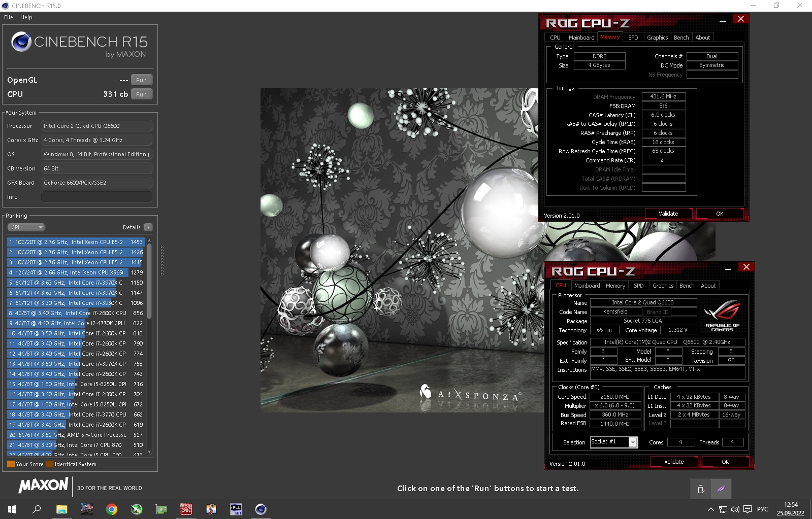The width and height of the screenshot is (812, 519).
Task: Select ranking row 4 Xeon X5650 1279
Action: (76, 272)
